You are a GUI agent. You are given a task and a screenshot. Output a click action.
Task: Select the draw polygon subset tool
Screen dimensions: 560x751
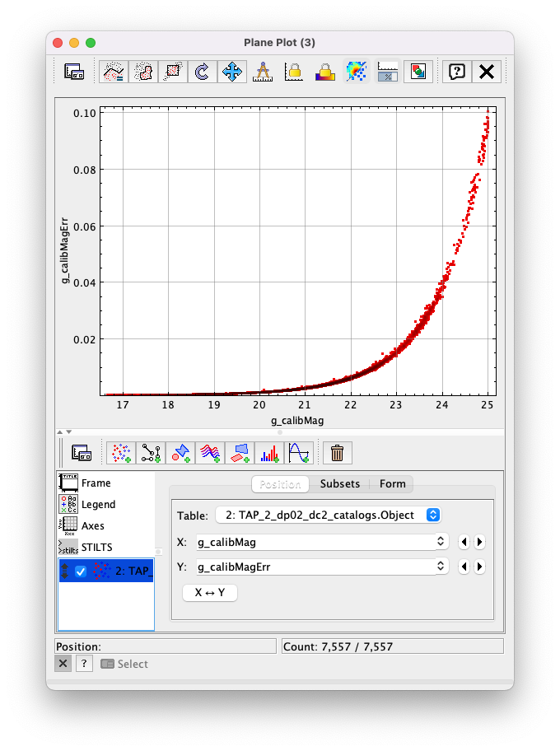(114, 72)
